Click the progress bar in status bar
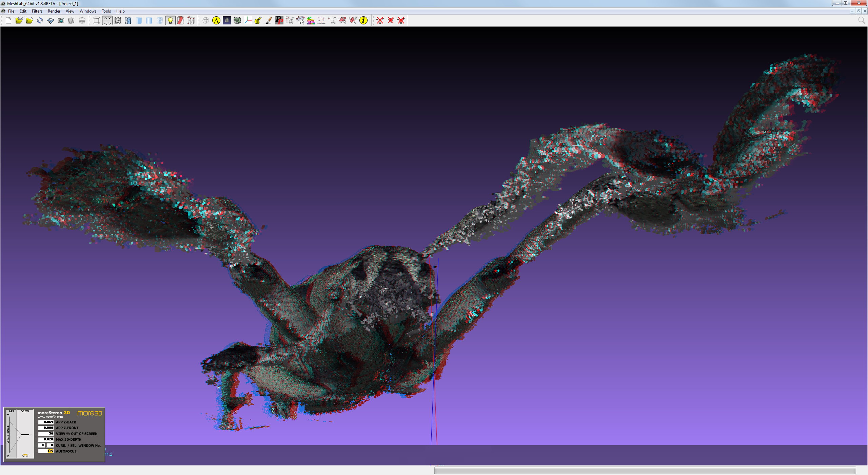 tap(645, 471)
